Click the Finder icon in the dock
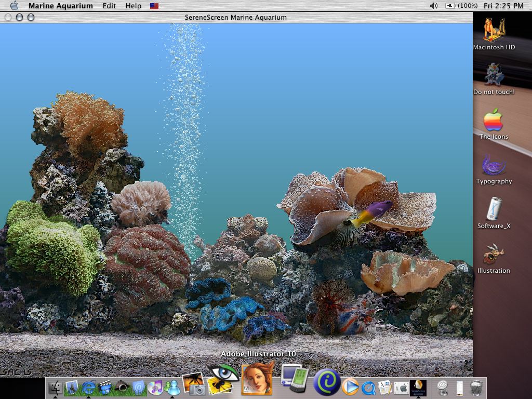The width and height of the screenshot is (532, 399). click(55, 388)
